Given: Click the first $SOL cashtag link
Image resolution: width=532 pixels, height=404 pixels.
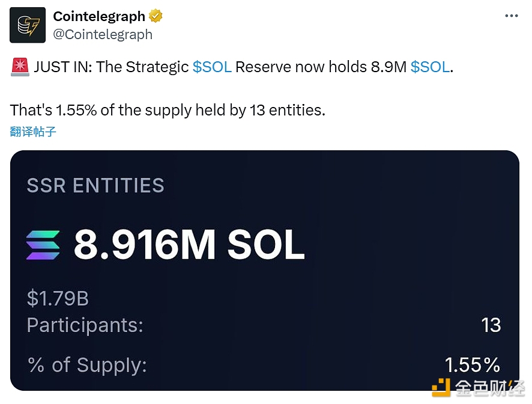Looking at the screenshot, I should [x=212, y=67].
